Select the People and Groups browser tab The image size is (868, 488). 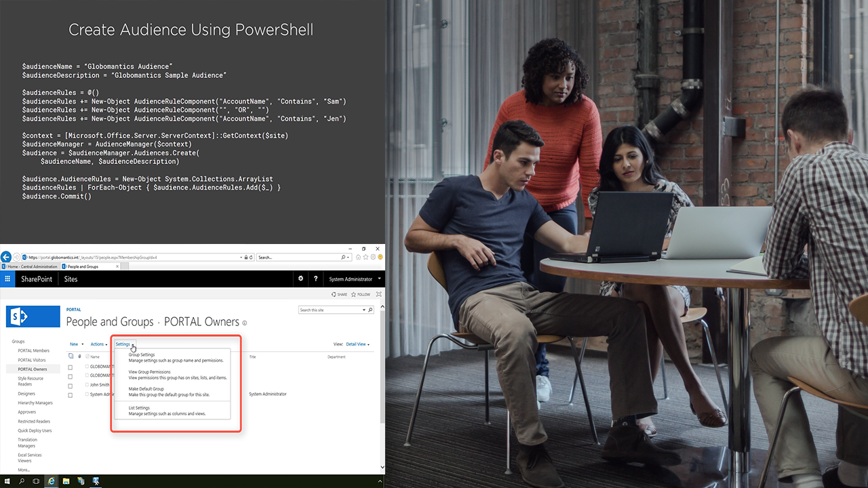tap(89, 267)
